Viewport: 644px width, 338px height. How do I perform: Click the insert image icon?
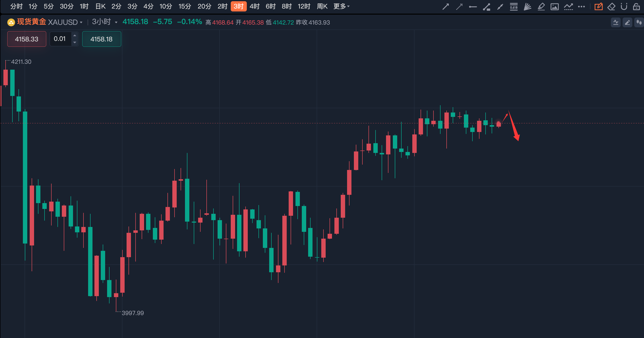tap(554, 7)
